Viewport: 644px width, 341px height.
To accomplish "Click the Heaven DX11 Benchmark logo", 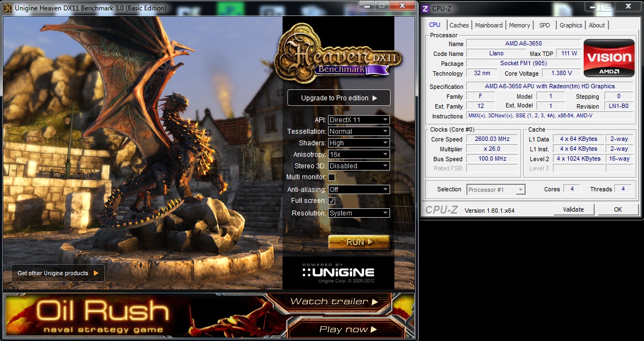I will tap(338, 53).
